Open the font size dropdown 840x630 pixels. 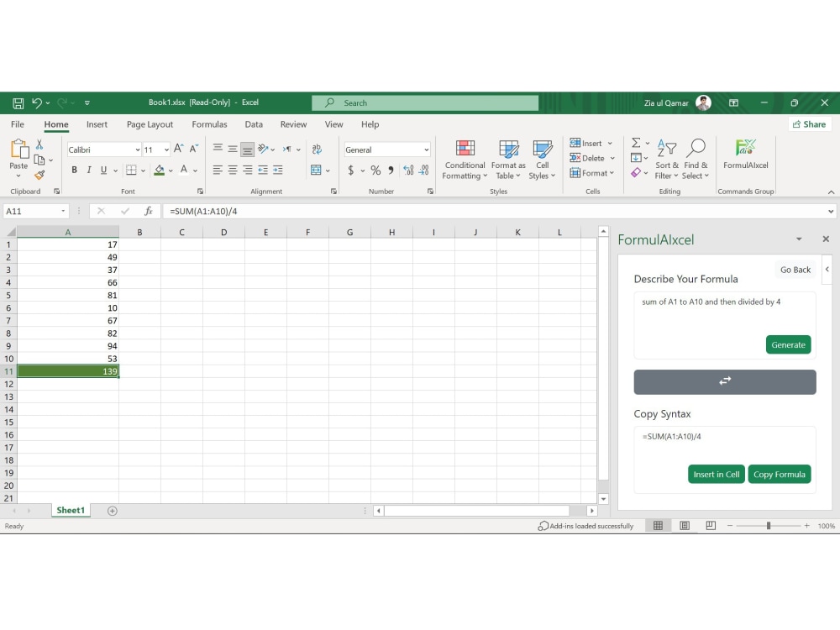pyautogui.click(x=166, y=150)
